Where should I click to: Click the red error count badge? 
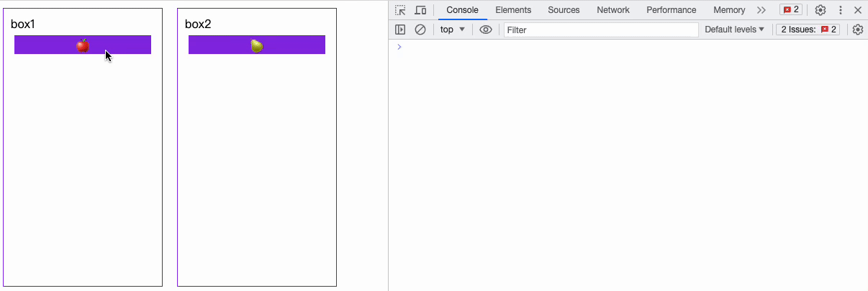[x=791, y=10]
